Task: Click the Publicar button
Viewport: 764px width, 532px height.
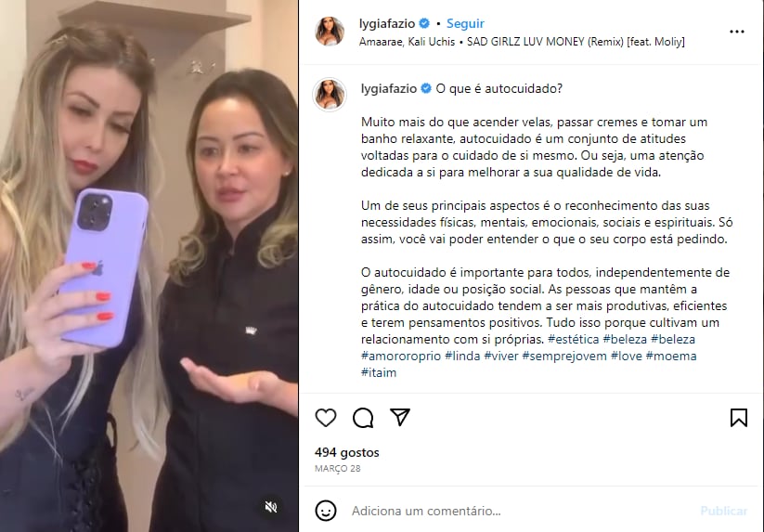Action: point(723,511)
